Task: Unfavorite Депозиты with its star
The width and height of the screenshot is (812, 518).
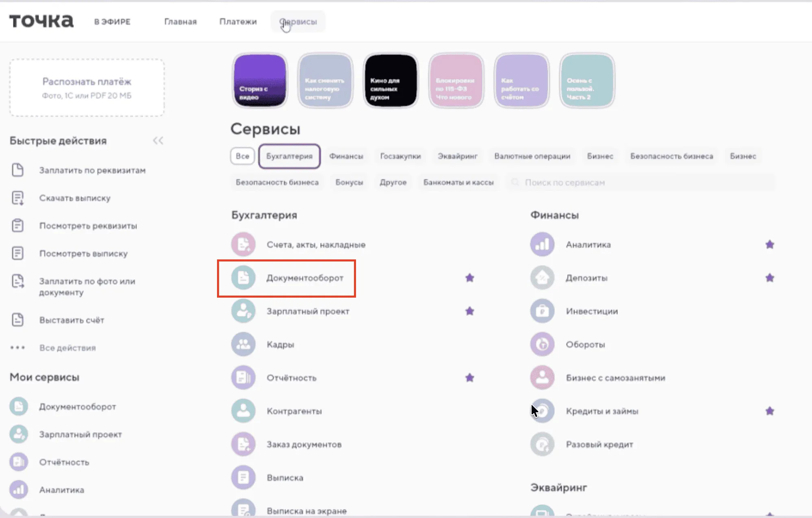Action: [x=769, y=278]
